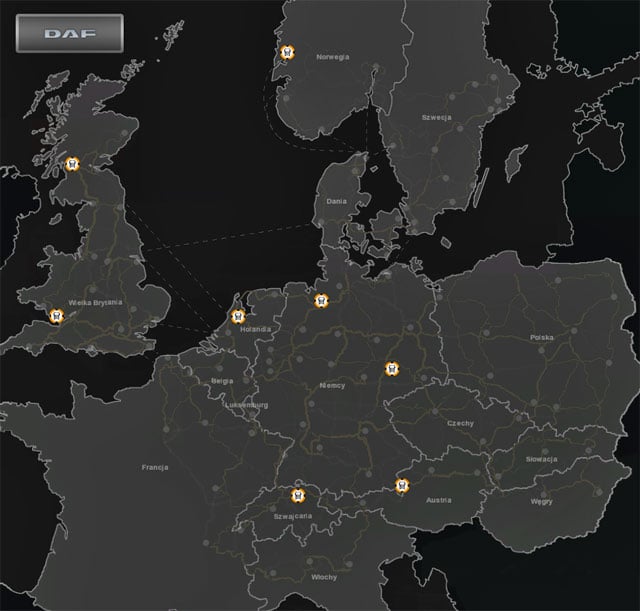Choose the dealer icon in northern Germany
The width and height of the screenshot is (640, 611).
click(x=321, y=299)
